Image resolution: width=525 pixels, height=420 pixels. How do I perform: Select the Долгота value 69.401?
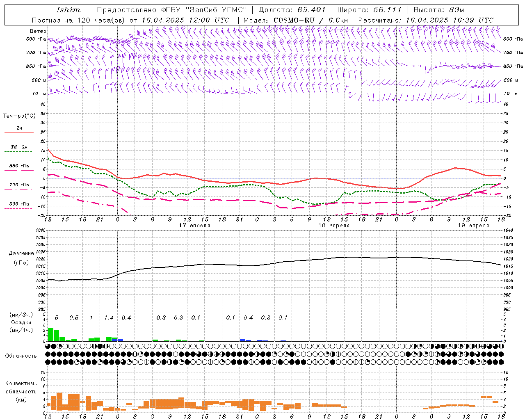[312, 10]
